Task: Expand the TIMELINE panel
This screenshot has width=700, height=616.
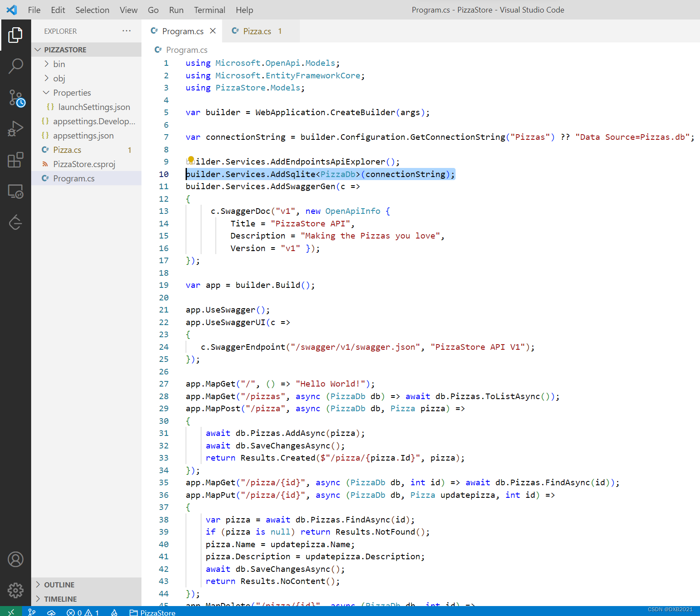Action: tap(86, 599)
